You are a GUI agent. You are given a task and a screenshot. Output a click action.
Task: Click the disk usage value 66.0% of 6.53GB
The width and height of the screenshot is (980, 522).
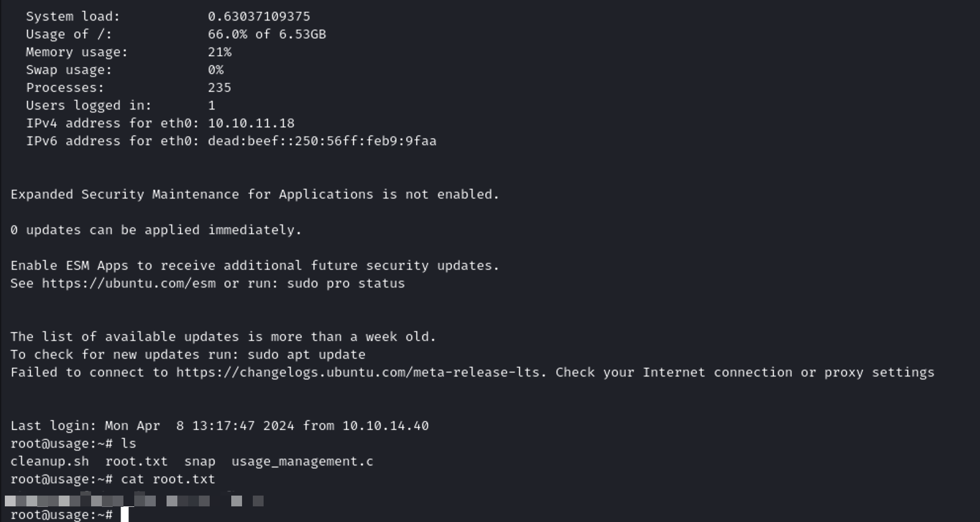(267, 35)
